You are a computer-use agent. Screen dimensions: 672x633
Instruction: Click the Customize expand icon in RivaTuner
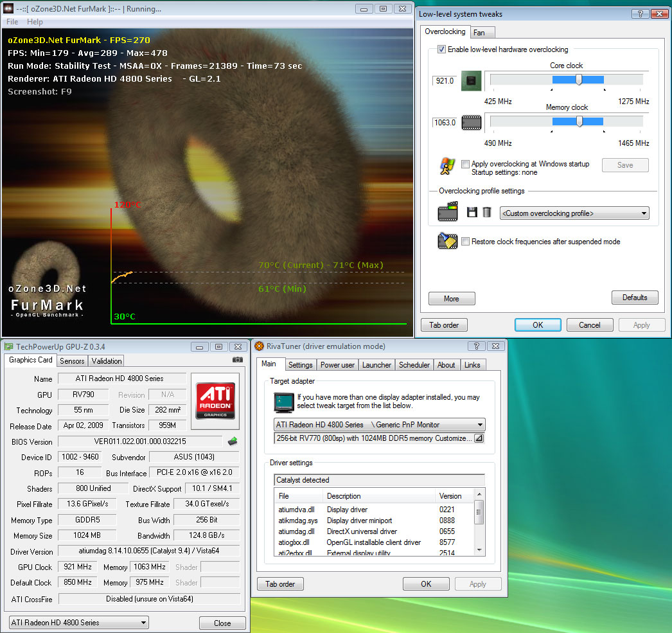[x=479, y=438]
